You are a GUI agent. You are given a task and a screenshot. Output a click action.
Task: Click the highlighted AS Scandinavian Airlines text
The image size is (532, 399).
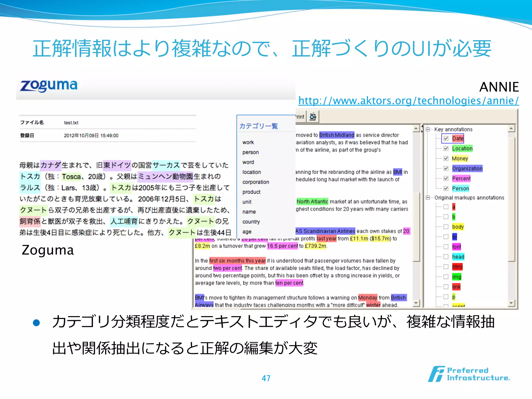click(325, 231)
